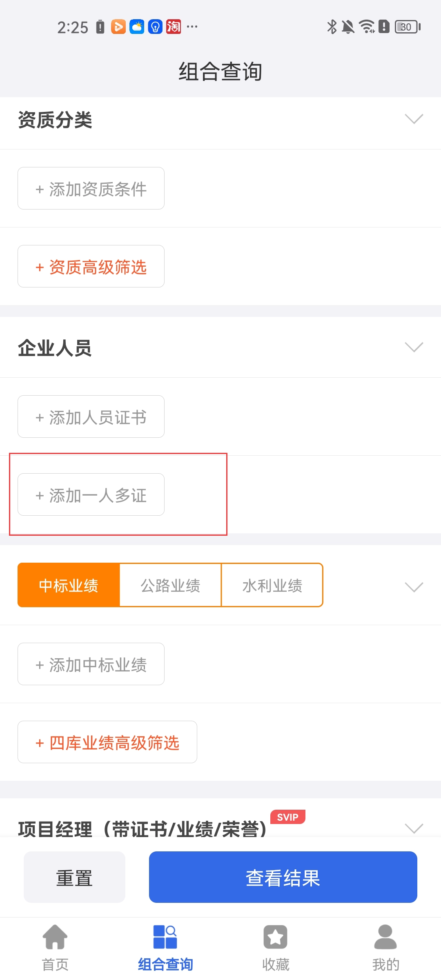Open 资质高级筛选 advanced filter

tap(91, 266)
